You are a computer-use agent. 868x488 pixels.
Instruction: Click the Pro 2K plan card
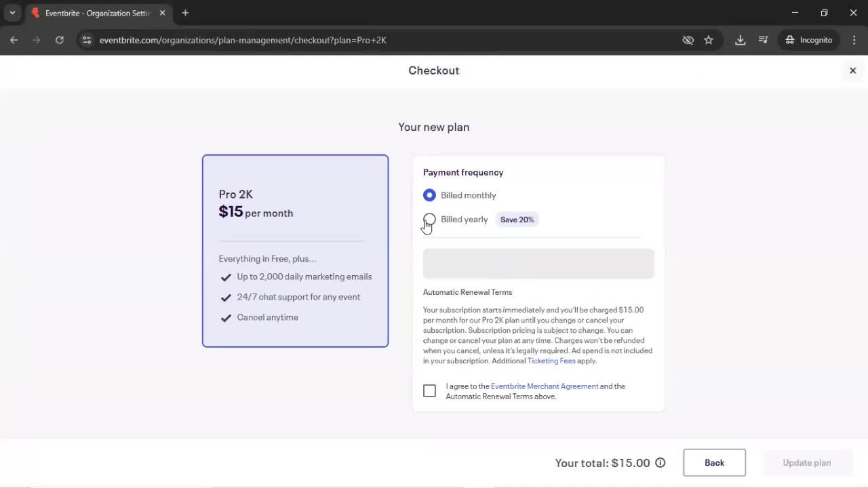point(295,251)
